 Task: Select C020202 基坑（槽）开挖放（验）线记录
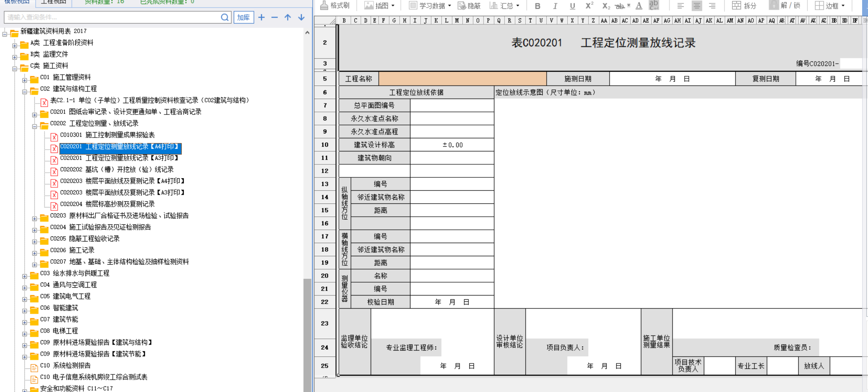pos(117,169)
